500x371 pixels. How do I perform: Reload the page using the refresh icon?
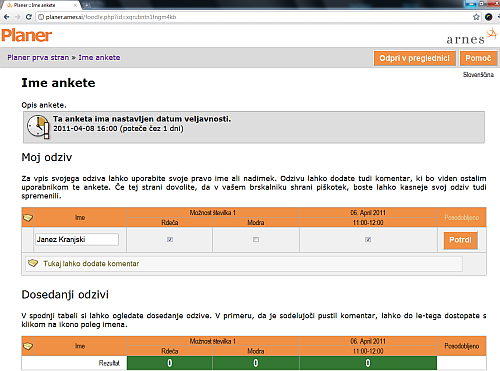[x=29, y=17]
